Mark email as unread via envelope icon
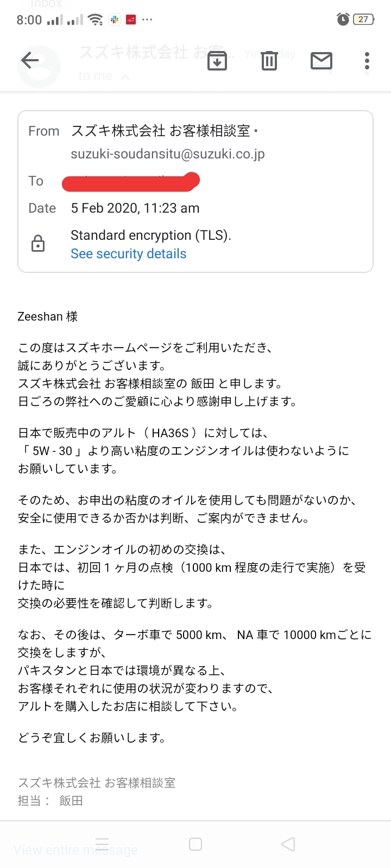Viewport: 391px width, 868px height. click(321, 61)
